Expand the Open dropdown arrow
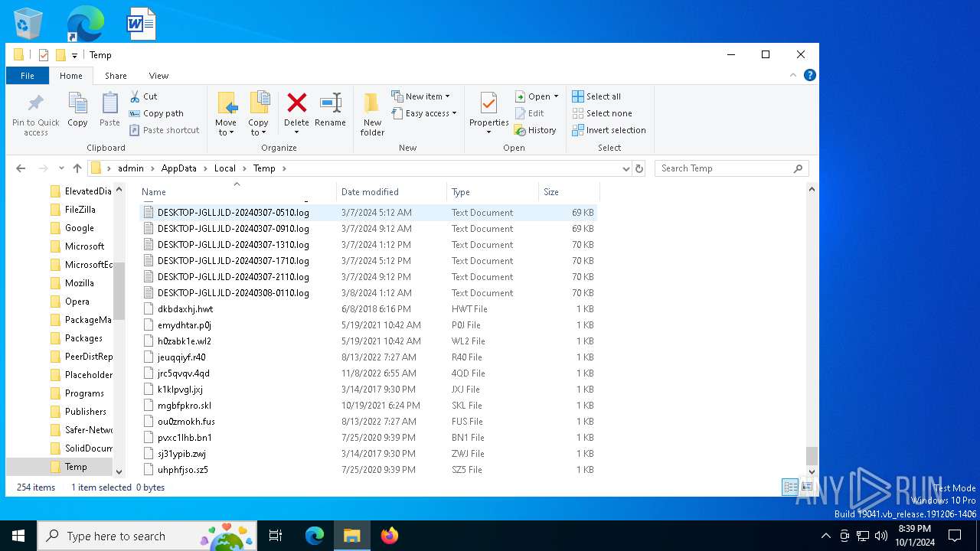The height and width of the screenshot is (551, 980). [x=556, y=96]
